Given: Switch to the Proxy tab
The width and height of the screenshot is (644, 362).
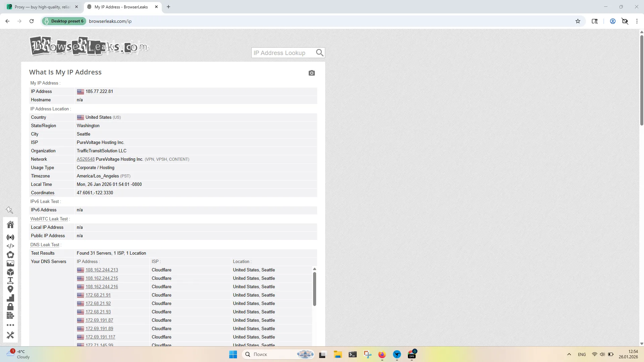Looking at the screenshot, I should [x=42, y=7].
